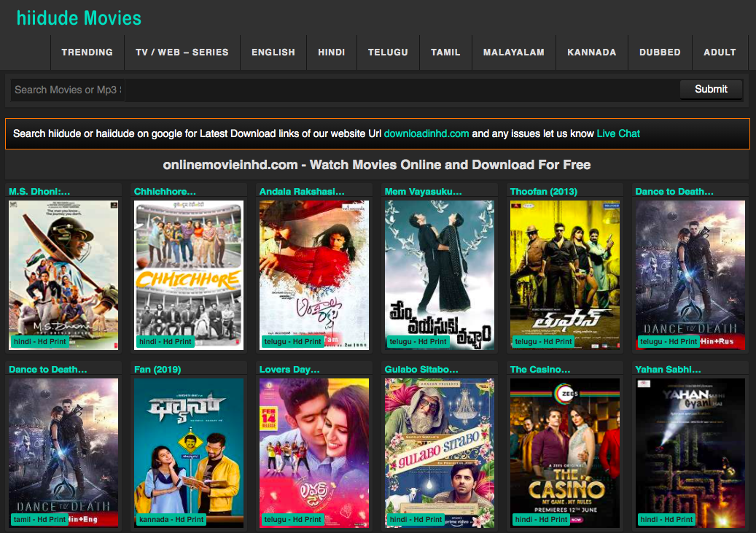Open the Malayalam movies menu
The image size is (756, 533).
click(513, 52)
